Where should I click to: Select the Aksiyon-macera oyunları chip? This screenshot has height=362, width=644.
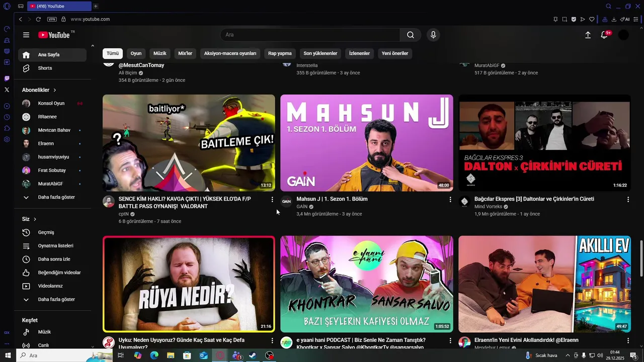pyautogui.click(x=230, y=53)
